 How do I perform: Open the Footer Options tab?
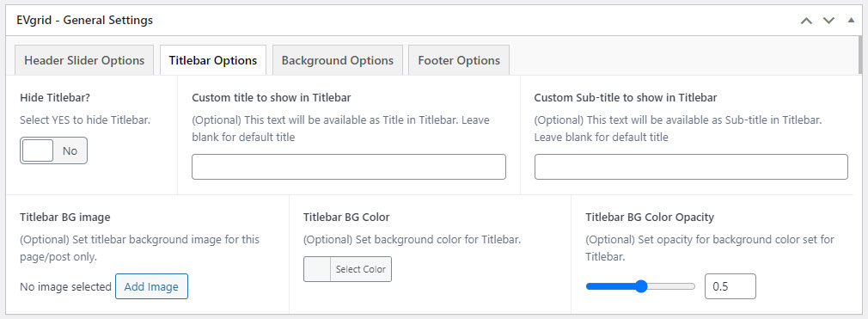coord(459,60)
